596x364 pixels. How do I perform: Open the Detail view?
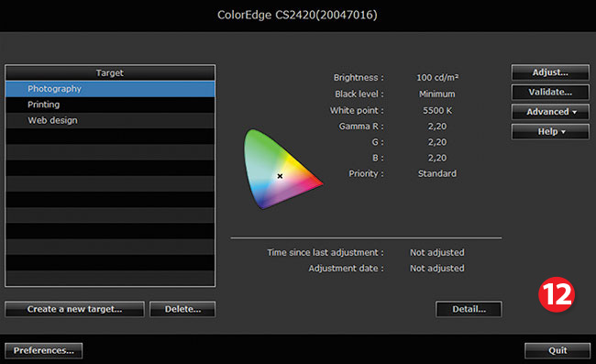(x=469, y=309)
